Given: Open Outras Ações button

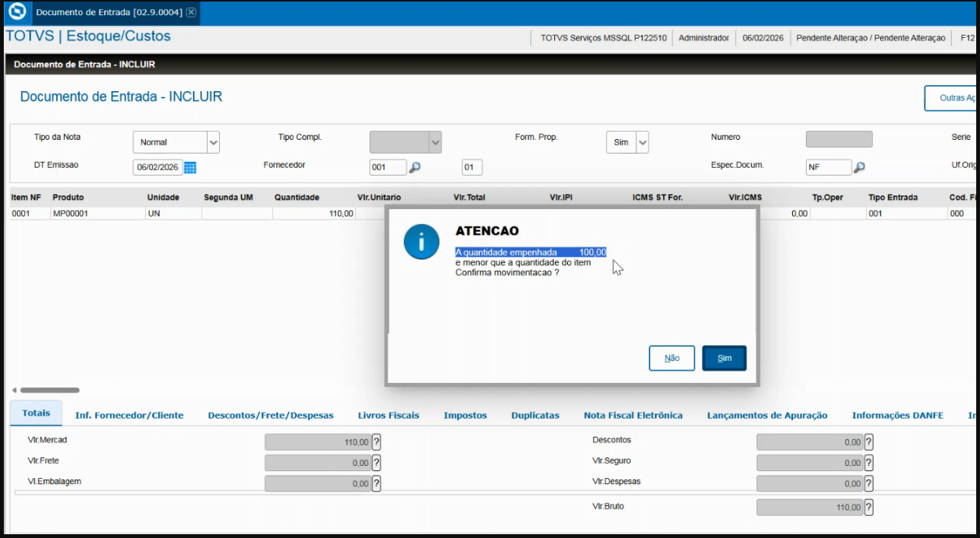Looking at the screenshot, I should pyautogui.click(x=951, y=98).
